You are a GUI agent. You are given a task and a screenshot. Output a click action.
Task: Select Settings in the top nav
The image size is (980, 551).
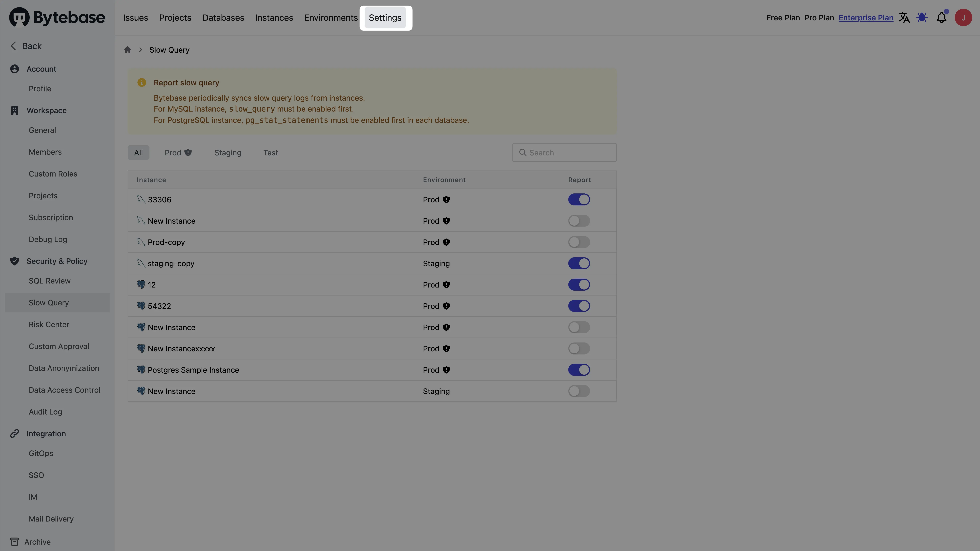(x=385, y=17)
